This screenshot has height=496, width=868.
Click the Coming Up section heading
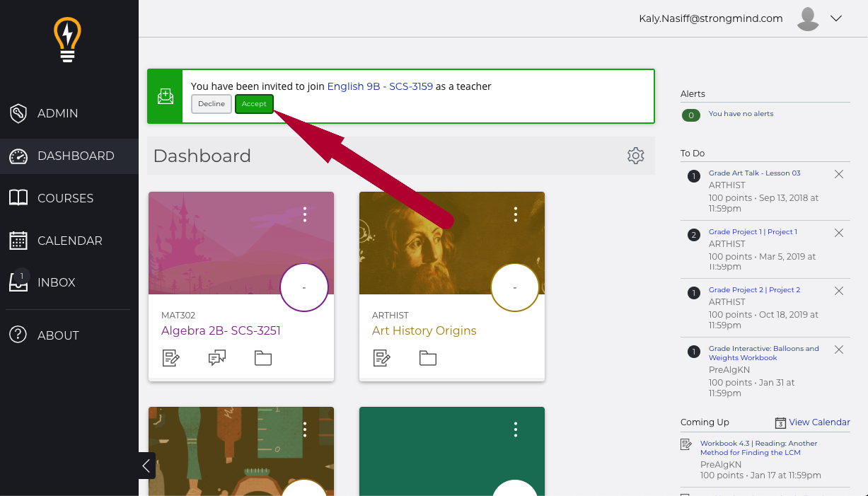tap(705, 422)
